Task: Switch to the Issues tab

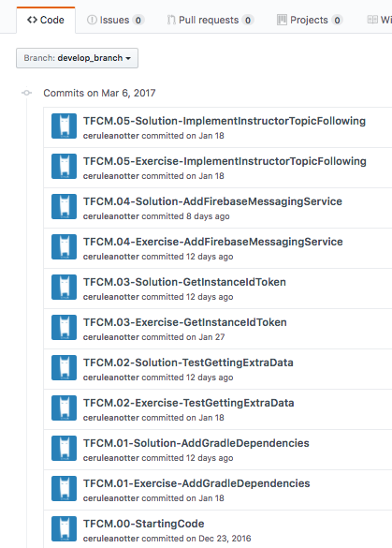Action: tap(115, 20)
